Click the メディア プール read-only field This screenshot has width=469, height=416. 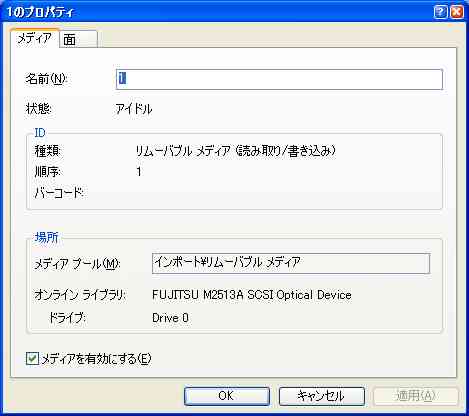[x=291, y=263]
